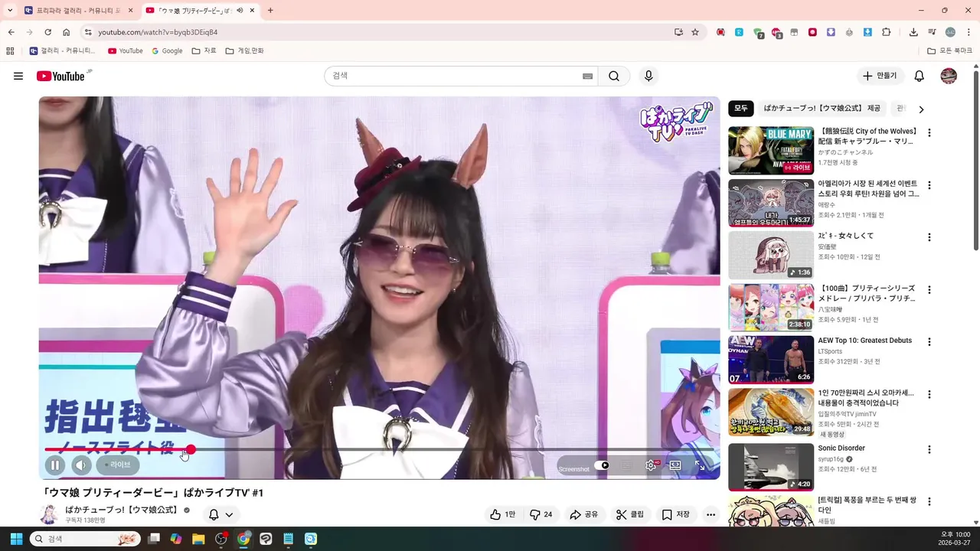Toggle the autoplay switch in the player

coord(602,465)
